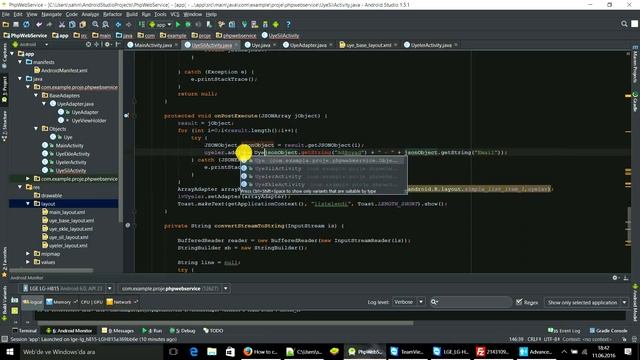
Task: Click the Save All toolbar icon
Action: pyautogui.click(x=16, y=24)
